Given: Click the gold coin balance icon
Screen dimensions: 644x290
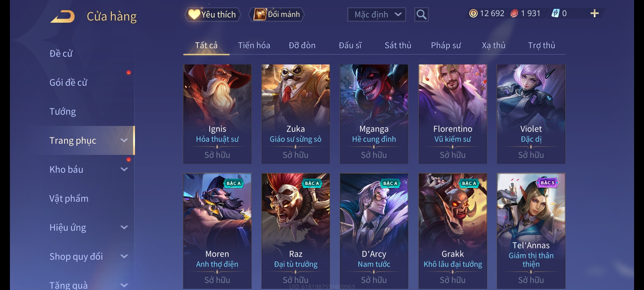Looking at the screenshot, I should click(473, 13).
